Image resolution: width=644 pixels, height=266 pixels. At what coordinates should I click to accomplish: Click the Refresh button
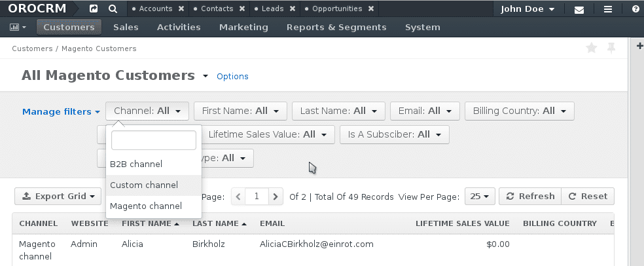tap(530, 197)
